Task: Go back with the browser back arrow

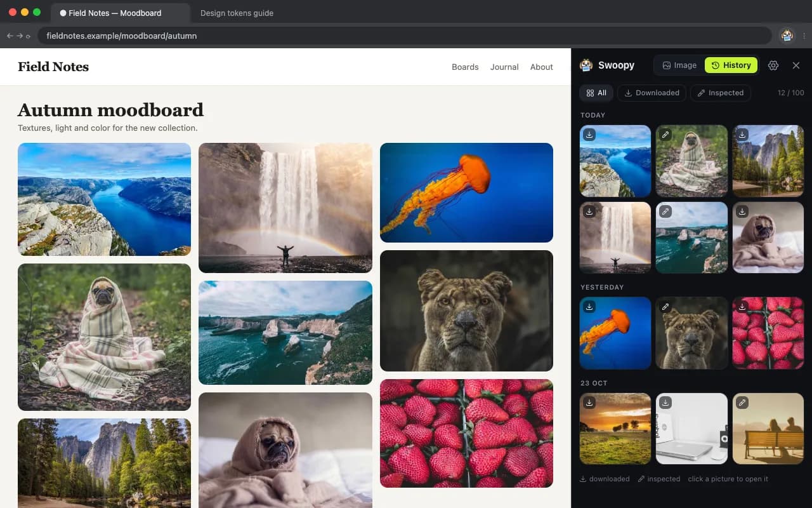Action: point(10,36)
